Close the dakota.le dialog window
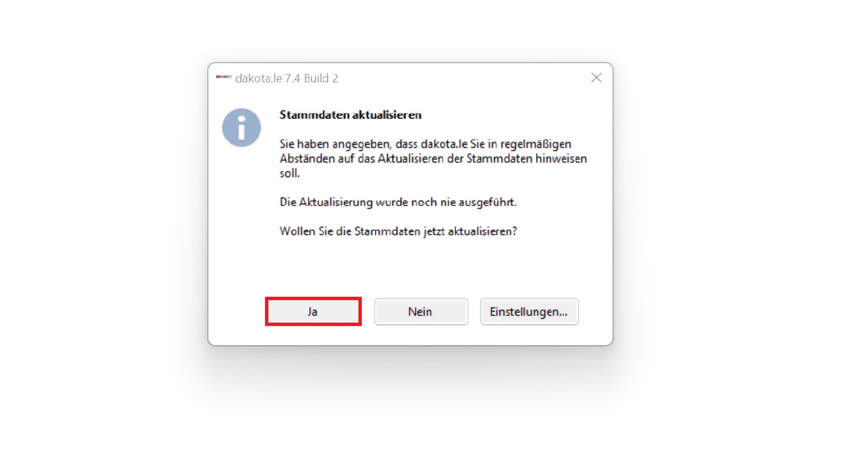The image size is (868, 456). (596, 78)
